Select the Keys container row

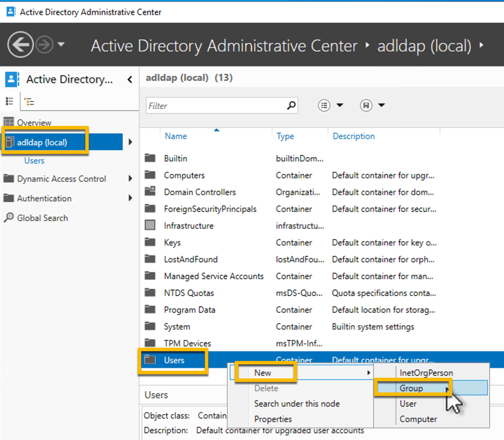click(322, 242)
